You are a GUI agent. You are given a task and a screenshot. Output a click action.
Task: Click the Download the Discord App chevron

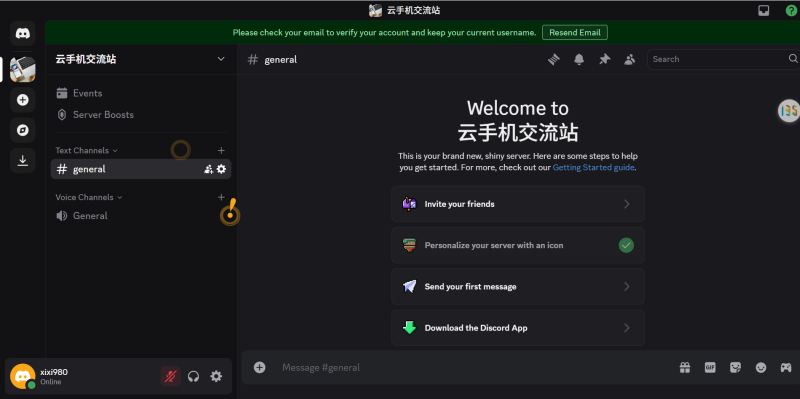pyautogui.click(x=627, y=328)
